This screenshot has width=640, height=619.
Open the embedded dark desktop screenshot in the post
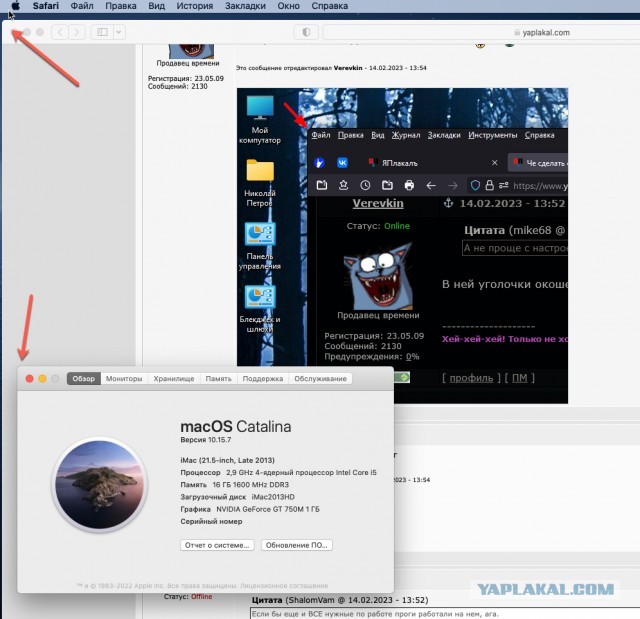(402, 246)
